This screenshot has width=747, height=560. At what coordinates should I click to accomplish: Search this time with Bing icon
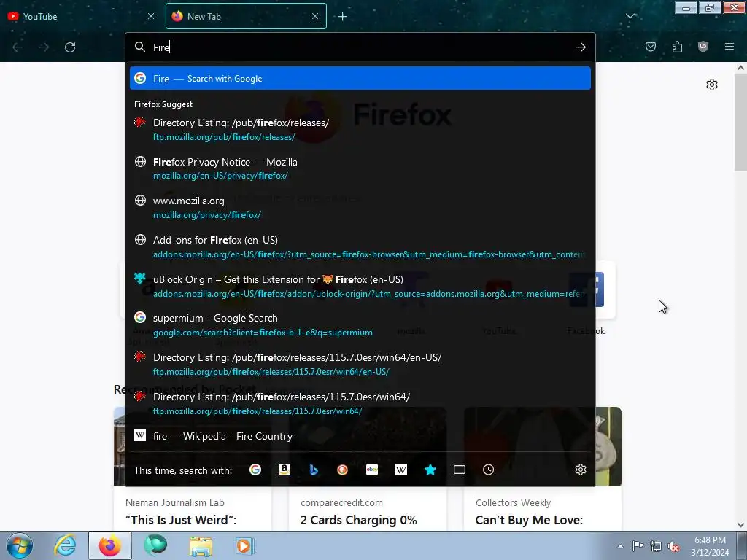(x=314, y=470)
